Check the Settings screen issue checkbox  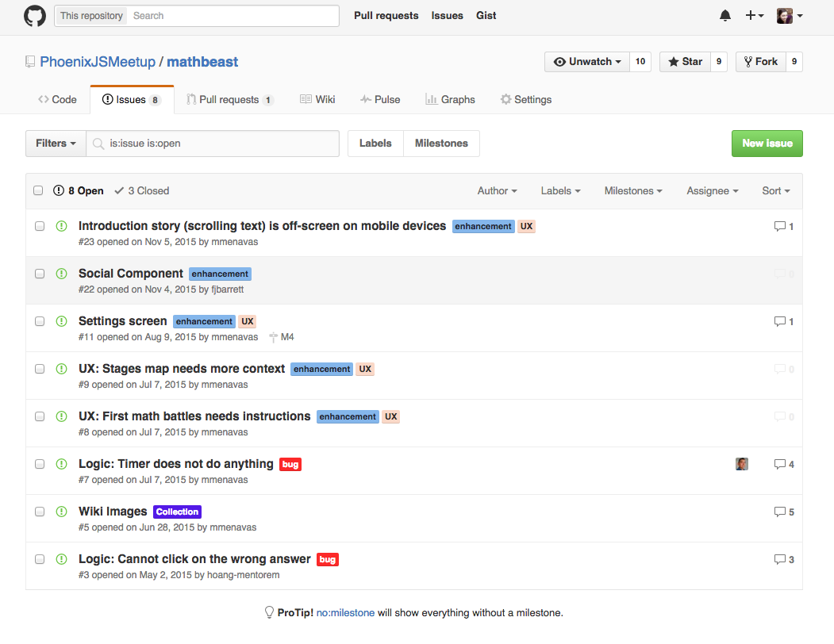[x=40, y=321]
